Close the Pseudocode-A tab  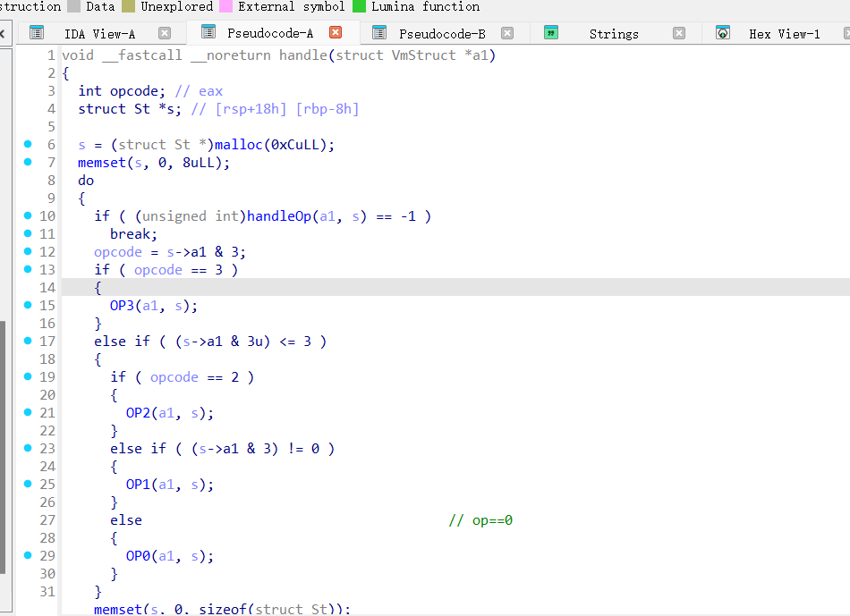tap(336, 33)
